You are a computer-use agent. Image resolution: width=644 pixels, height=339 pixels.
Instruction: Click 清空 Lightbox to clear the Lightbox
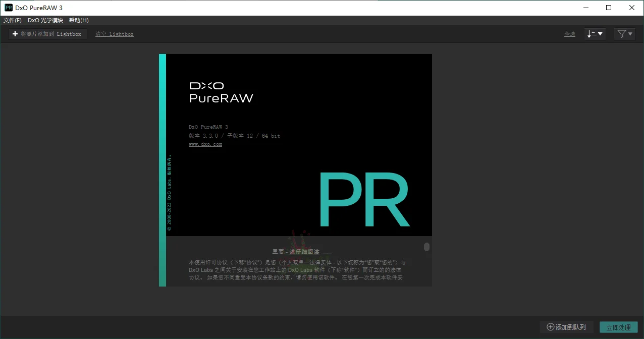point(114,34)
